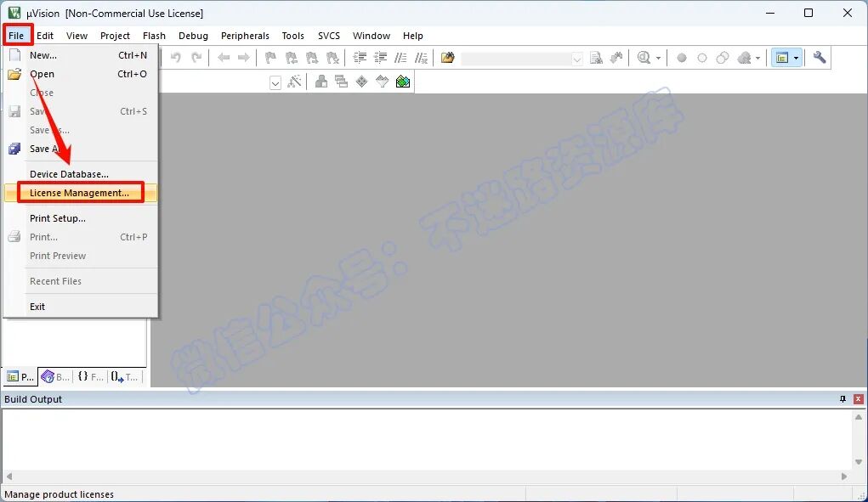Viewport: 868px width, 502px height.
Task: Close the open File menu
Action: pyautogui.click(x=17, y=36)
